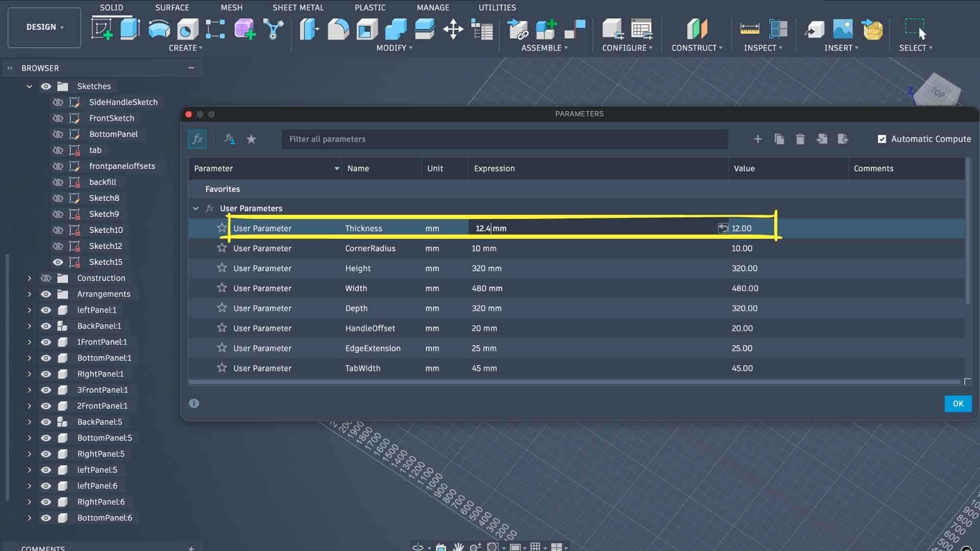The width and height of the screenshot is (980, 551).
Task: Open the MODIFY dropdown menu
Action: tap(394, 48)
